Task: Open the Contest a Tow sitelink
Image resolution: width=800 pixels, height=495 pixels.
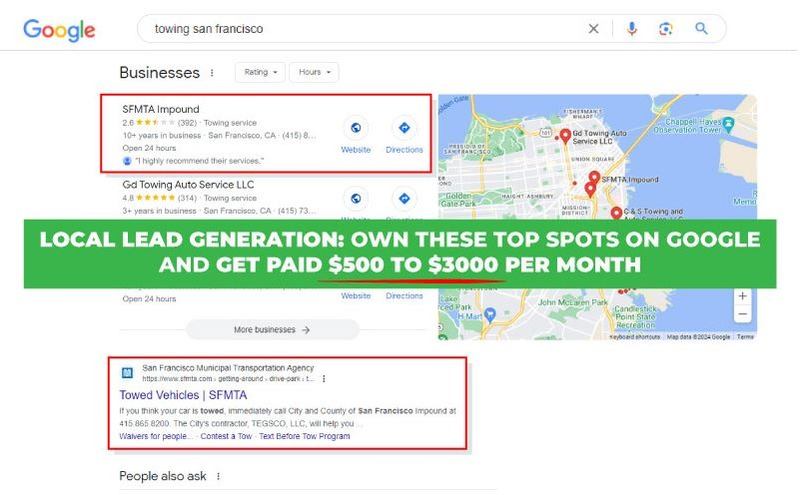Action: point(227,436)
